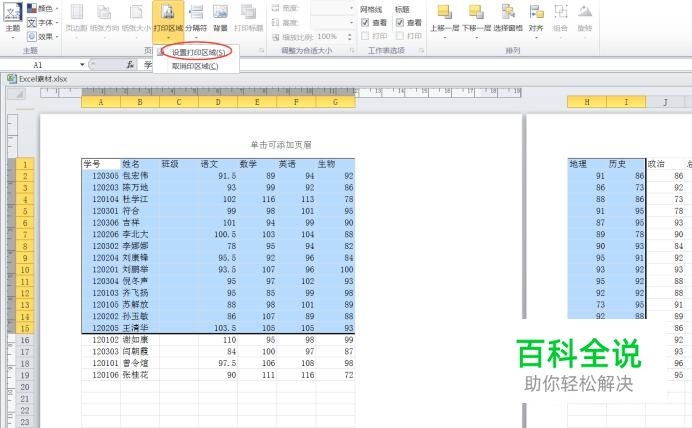Click header placeholder 单击可添加页眉
The width and height of the screenshot is (692, 428).
(x=281, y=145)
